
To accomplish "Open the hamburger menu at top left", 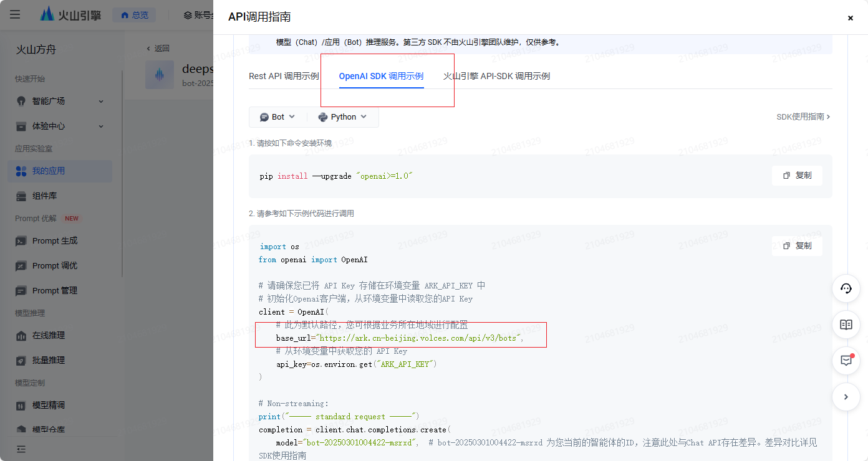I will pos(15,14).
